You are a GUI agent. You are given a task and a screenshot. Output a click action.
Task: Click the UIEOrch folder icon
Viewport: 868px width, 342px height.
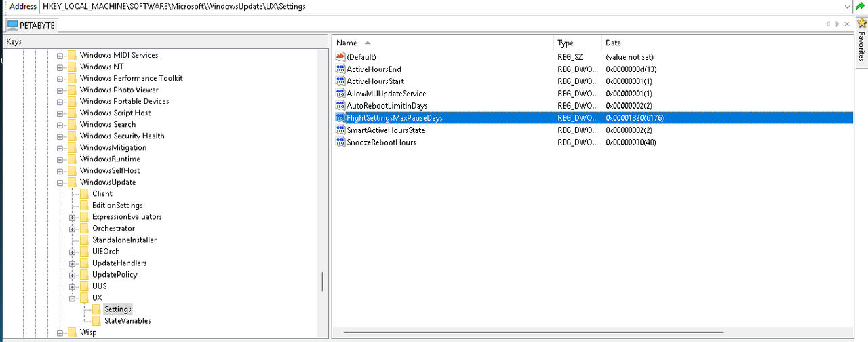coord(84,251)
